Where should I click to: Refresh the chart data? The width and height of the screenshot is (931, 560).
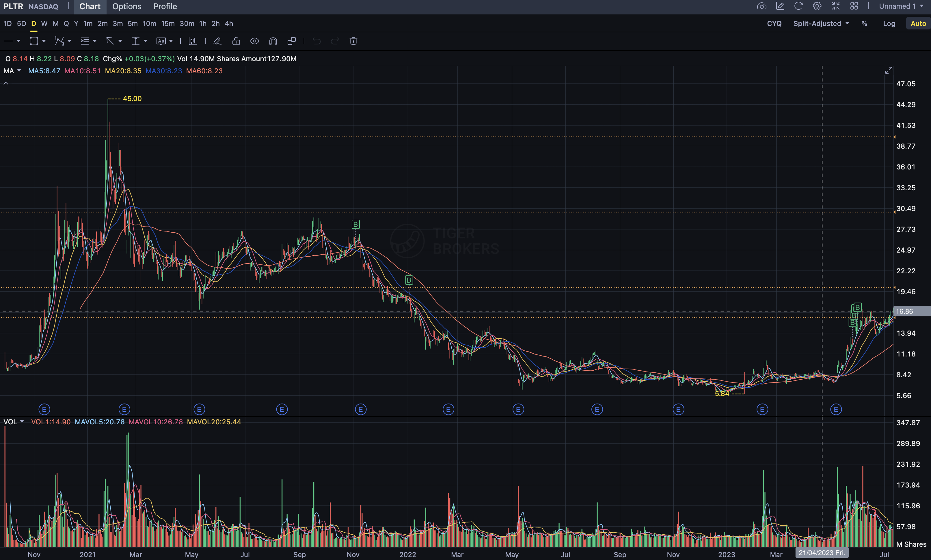tap(798, 6)
